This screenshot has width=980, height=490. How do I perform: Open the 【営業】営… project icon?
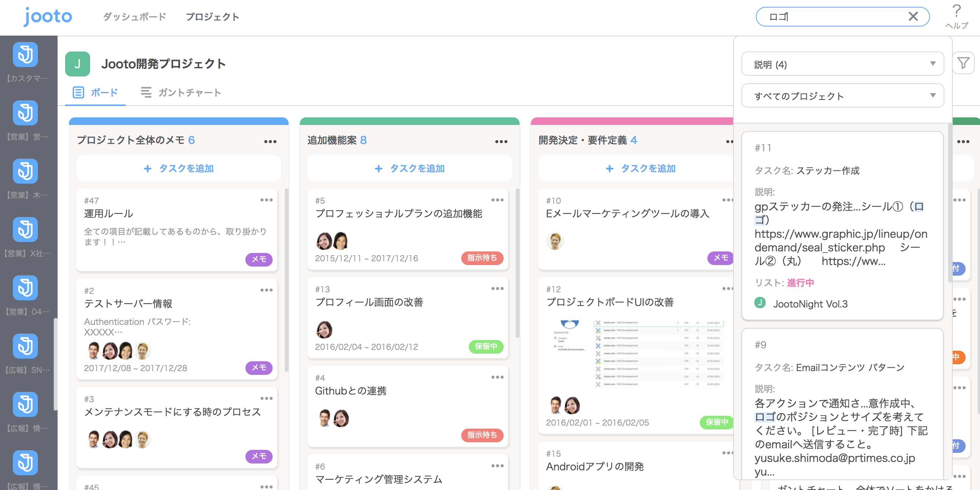(25, 112)
